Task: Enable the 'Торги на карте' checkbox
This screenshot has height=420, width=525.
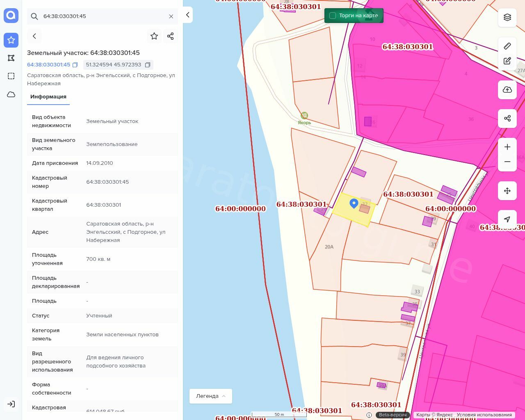Action: tap(333, 16)
